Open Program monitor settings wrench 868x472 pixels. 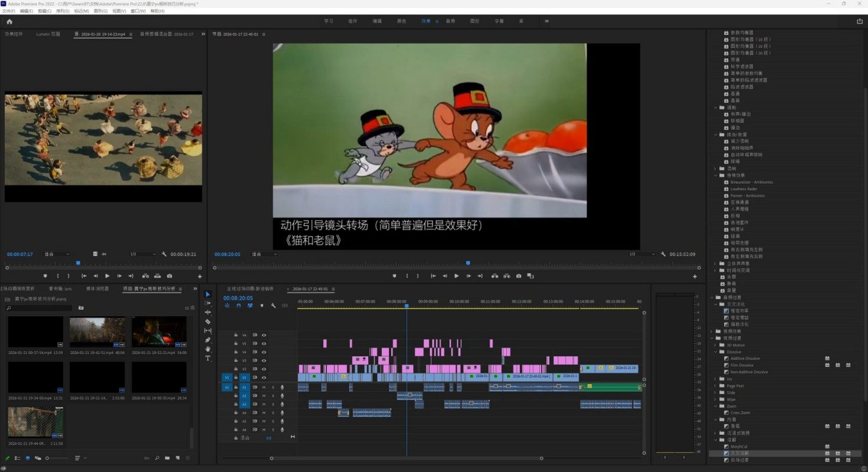663,254
